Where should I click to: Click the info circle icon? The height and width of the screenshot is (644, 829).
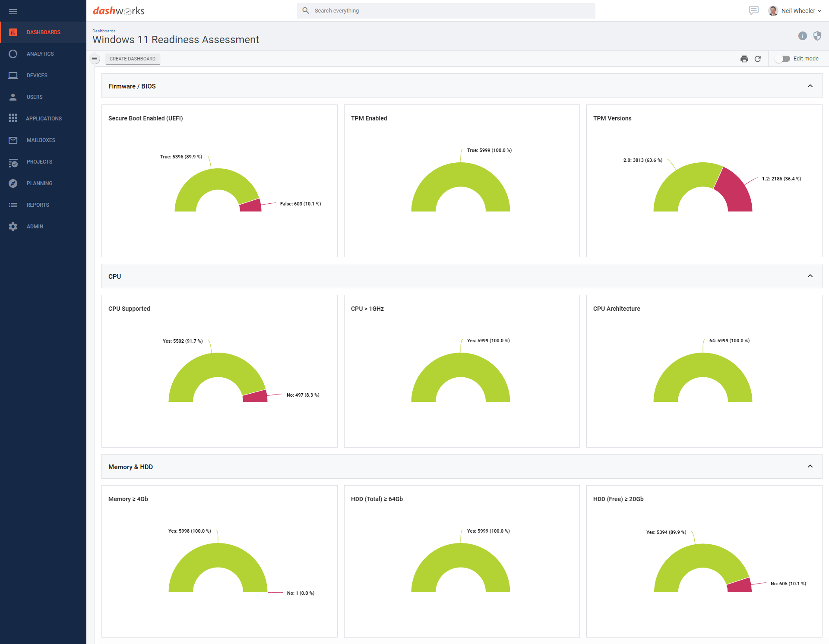pyautogui.click(x=802, y=36)
